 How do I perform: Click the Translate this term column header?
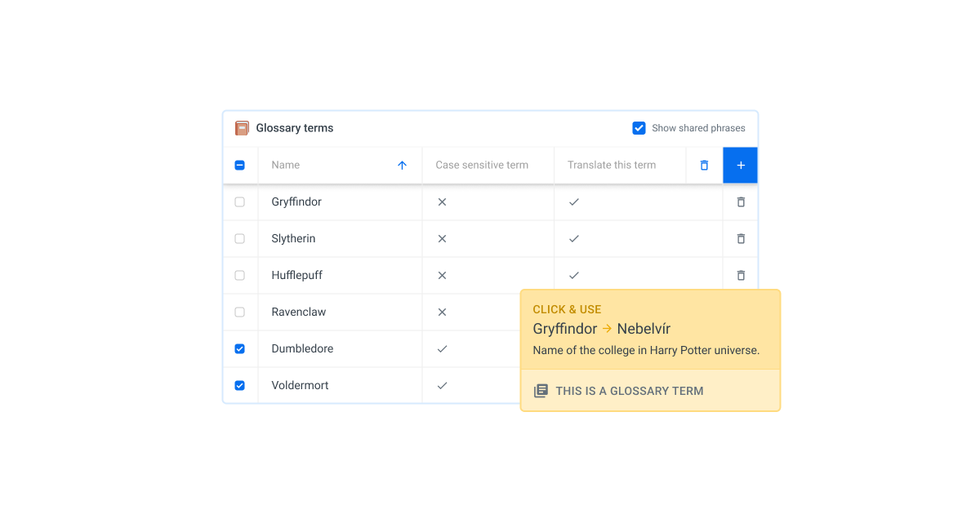[612, 165]
